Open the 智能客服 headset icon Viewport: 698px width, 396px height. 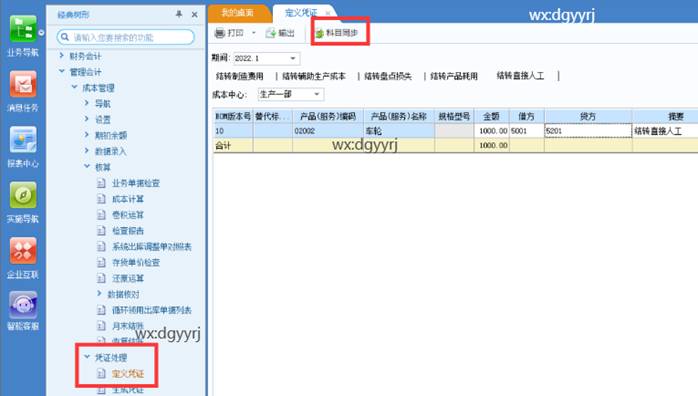point(22,305)
